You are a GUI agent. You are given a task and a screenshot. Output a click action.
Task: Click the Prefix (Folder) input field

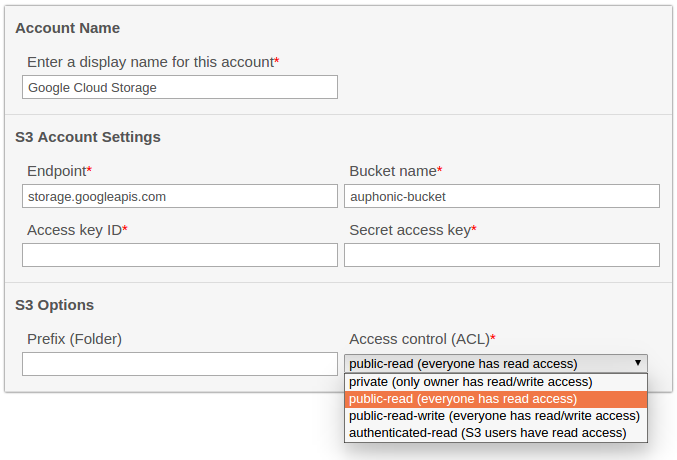pos(180,364)
